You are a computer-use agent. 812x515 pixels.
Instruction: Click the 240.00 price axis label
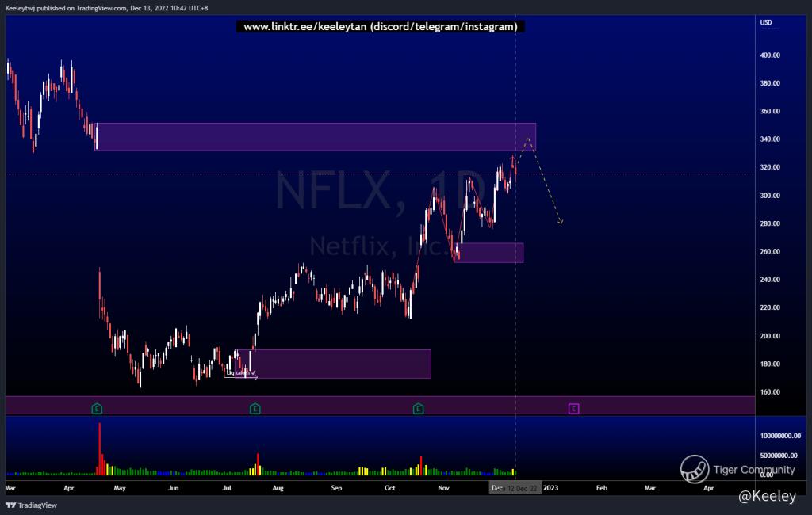(770, 280)
